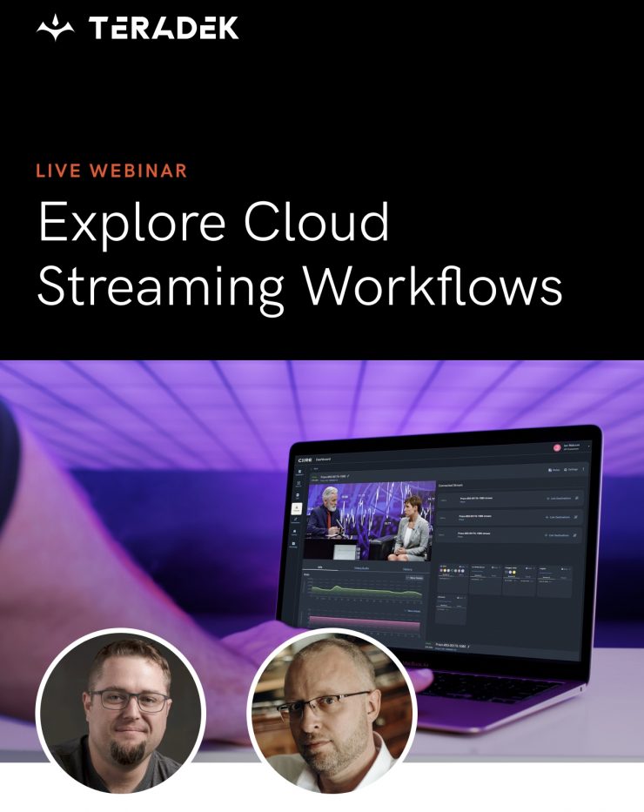Open Live Destinations on first connected stream
Screen dimensions: 644x812
pyautogui.click(x=558, y=498)
